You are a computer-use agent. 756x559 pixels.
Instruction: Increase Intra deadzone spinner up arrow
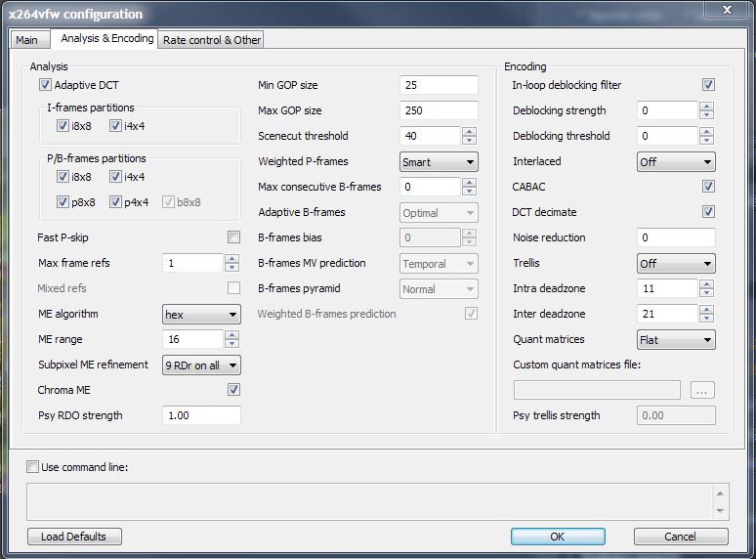click(706, 283)
